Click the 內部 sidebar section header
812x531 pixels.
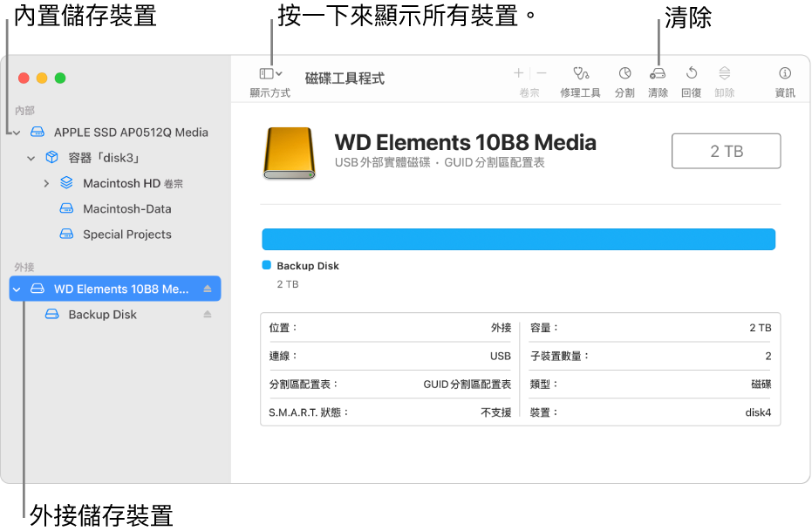click(24, 111)
